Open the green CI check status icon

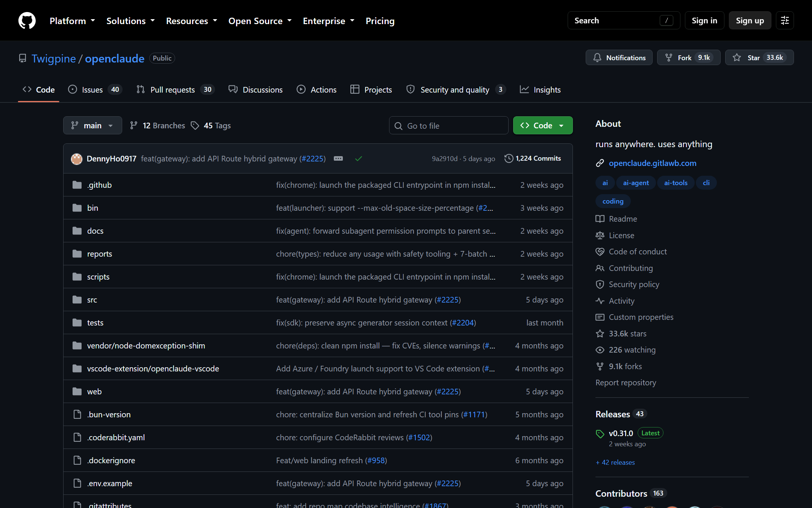point(359,158)
